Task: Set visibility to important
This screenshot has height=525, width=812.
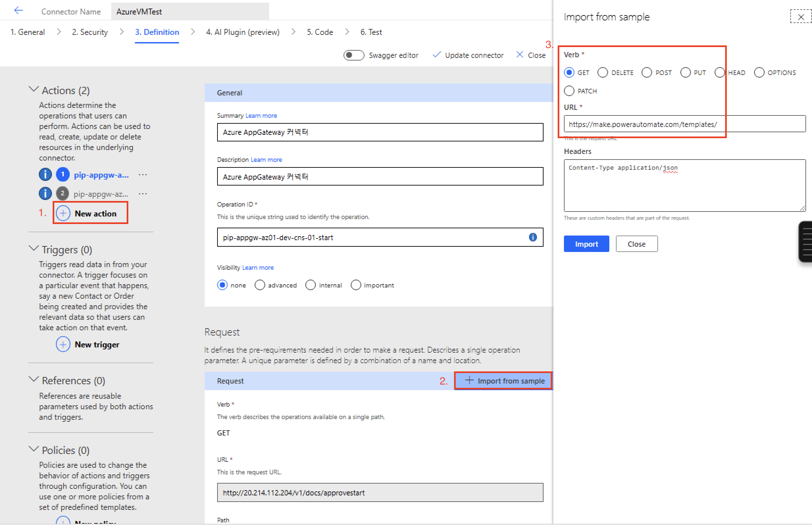Action: 356,285
